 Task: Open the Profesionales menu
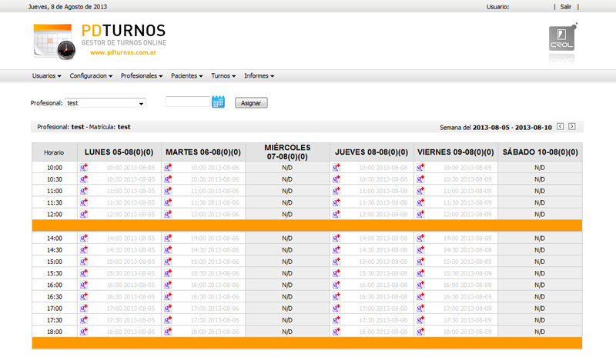point(142,76)
